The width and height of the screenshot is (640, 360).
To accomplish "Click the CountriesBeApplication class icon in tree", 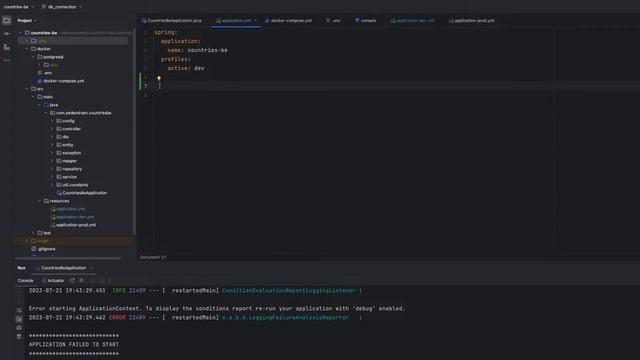I will [59, 193].
